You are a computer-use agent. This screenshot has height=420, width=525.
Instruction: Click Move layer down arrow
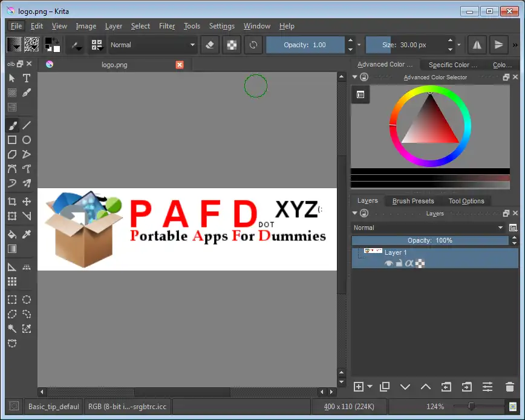point(405,387)
